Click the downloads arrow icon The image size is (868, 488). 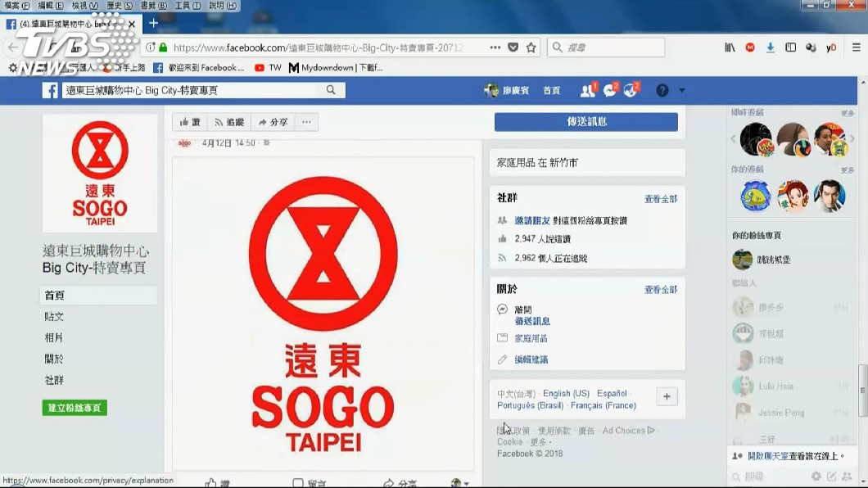click(x=770, y=47)
